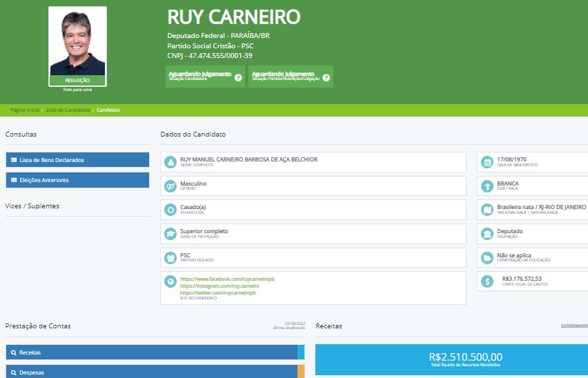Go to Lista de Candidatos breadcrumb

(68, 110)
